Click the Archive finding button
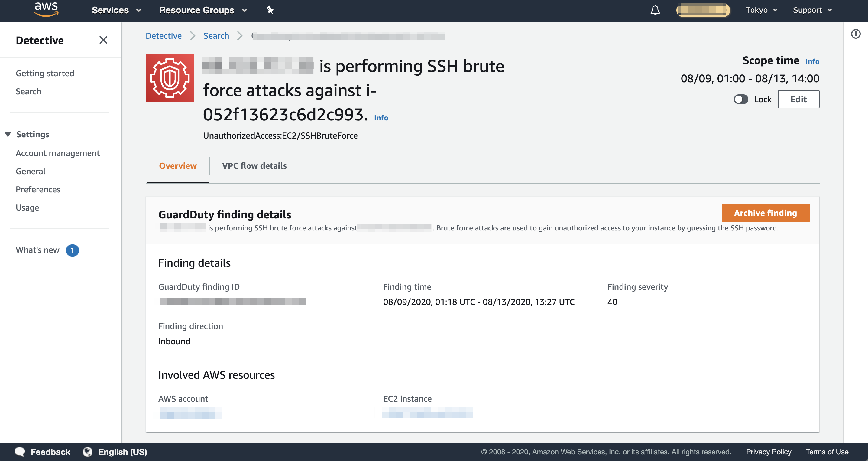 pos(765,213)
